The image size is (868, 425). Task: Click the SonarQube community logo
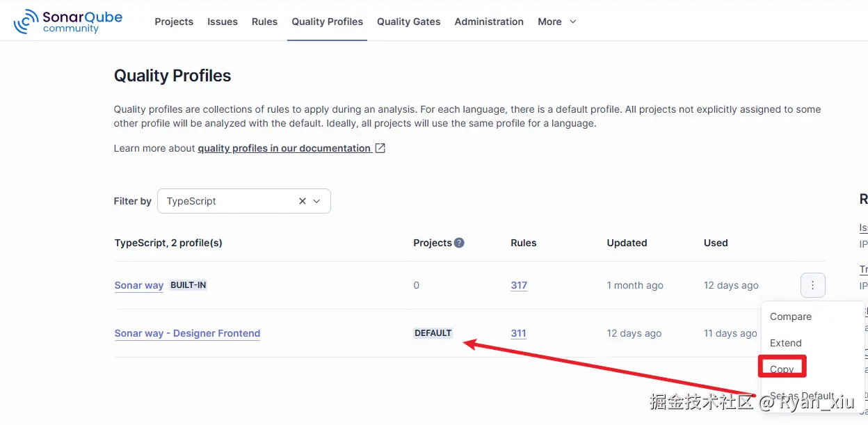pos(67,22)
